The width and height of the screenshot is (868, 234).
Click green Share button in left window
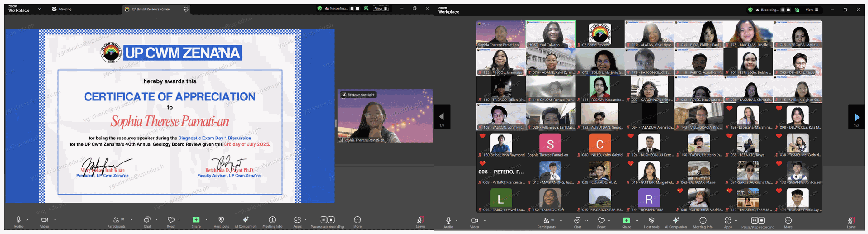pyautogui.click(x=196, y=220)
